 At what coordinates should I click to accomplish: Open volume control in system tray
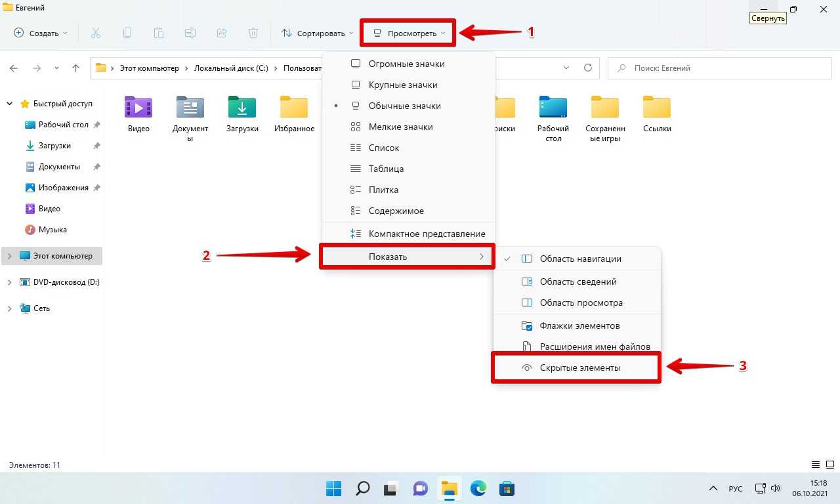click(x=776, y=489)
